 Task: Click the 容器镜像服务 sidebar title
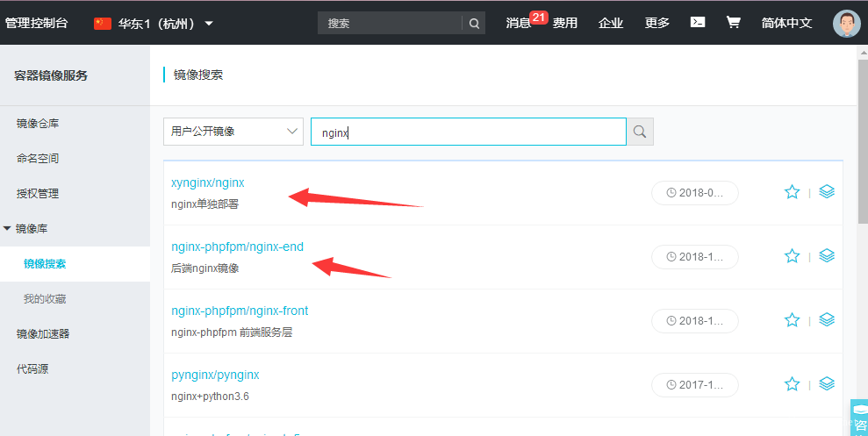[x=51, y=75]
